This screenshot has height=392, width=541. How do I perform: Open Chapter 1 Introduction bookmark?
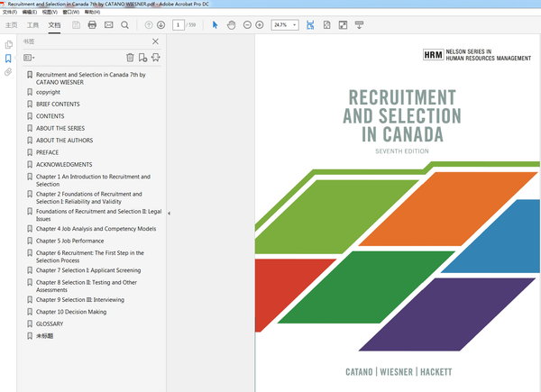93,180
